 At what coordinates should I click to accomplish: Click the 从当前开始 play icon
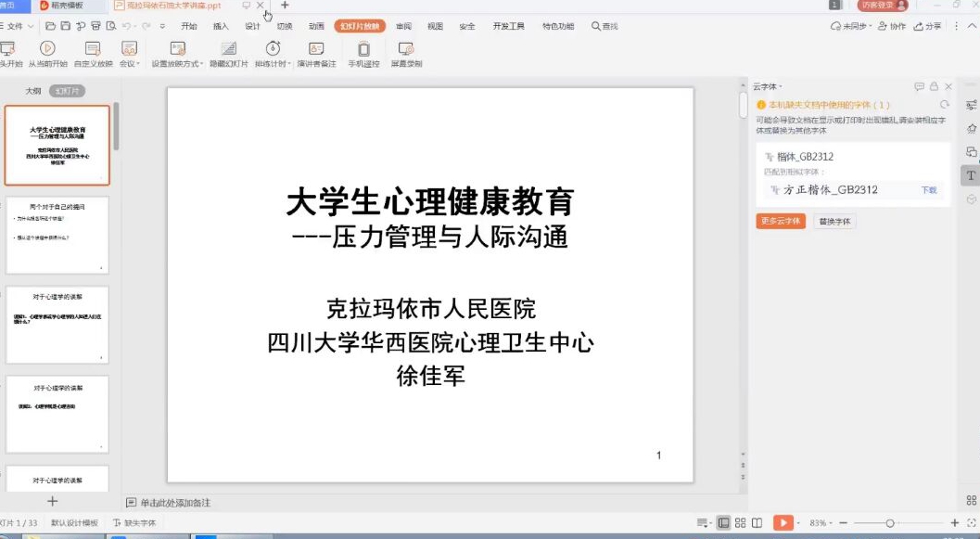(x=47, y=49)
